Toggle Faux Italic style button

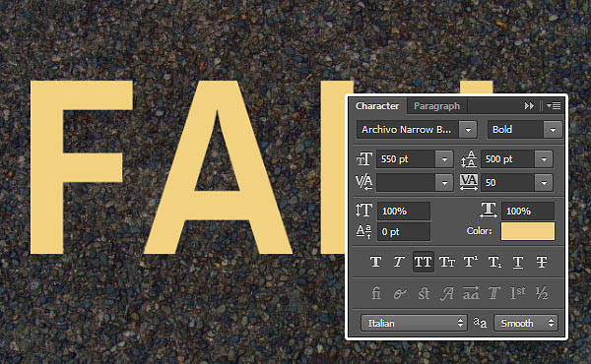[x=399, y=262]
